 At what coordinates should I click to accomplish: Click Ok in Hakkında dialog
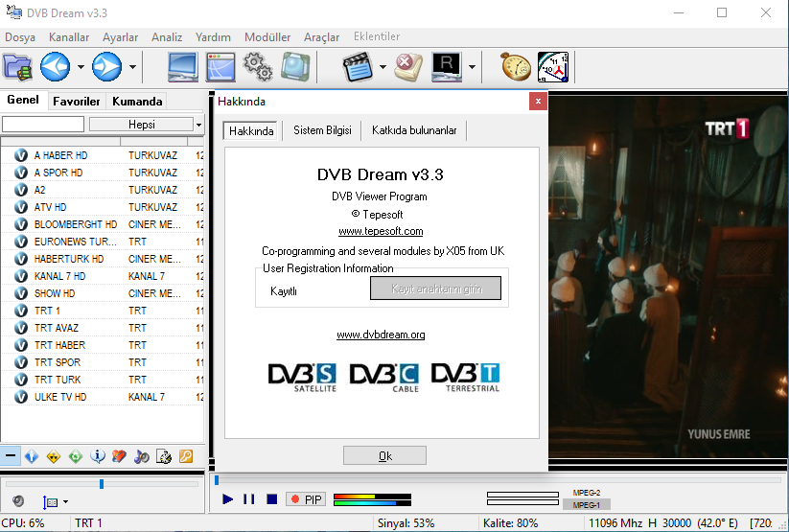click(385, 455)
